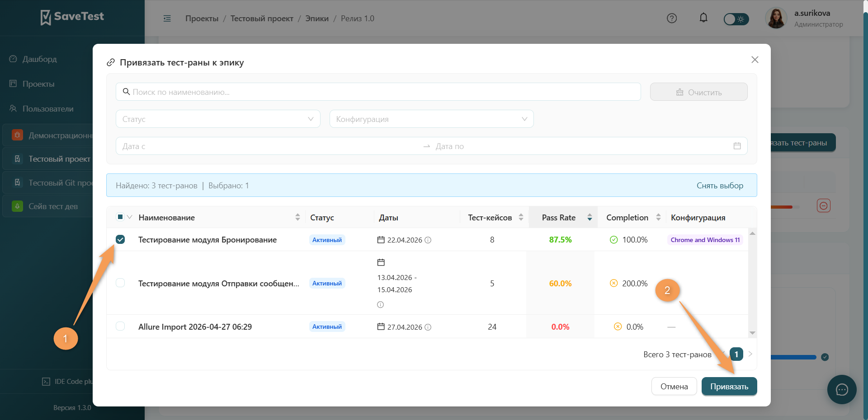
Task: Click Проекты breadcrumb
Action: (202, 19)
